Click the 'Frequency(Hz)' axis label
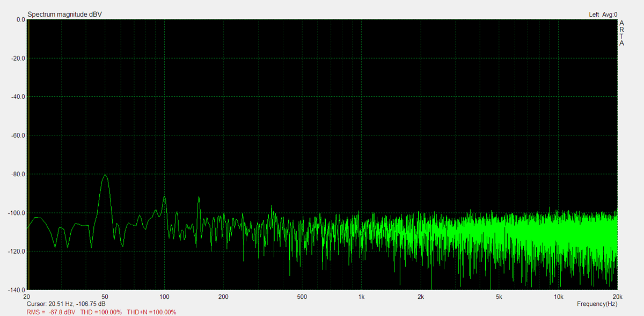Viewport: 644px width, 316px height. pyautogui.click(x=596, y=304)
